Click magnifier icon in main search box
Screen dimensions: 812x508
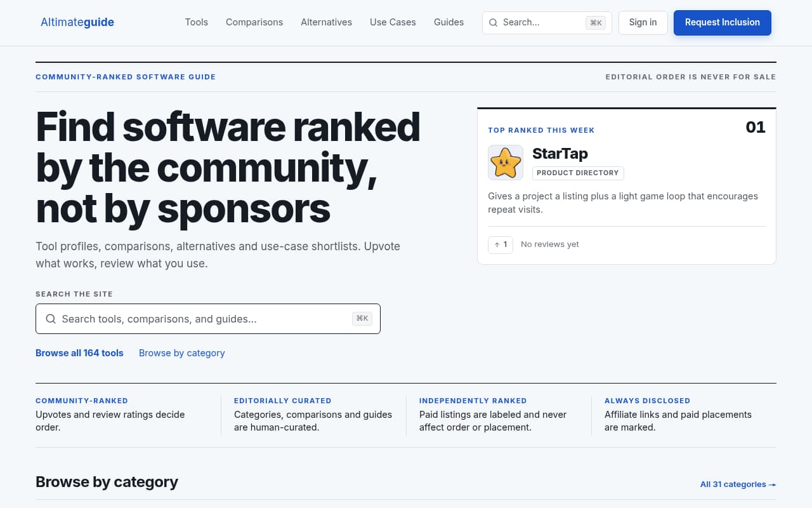51,319
